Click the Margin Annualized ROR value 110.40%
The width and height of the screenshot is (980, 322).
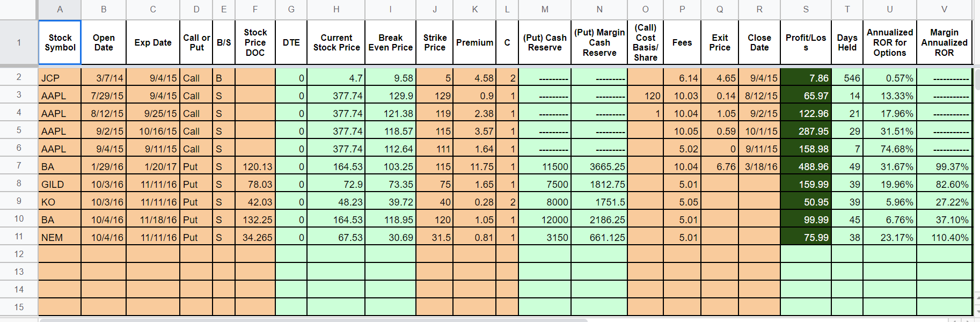[x=944, y=237]
